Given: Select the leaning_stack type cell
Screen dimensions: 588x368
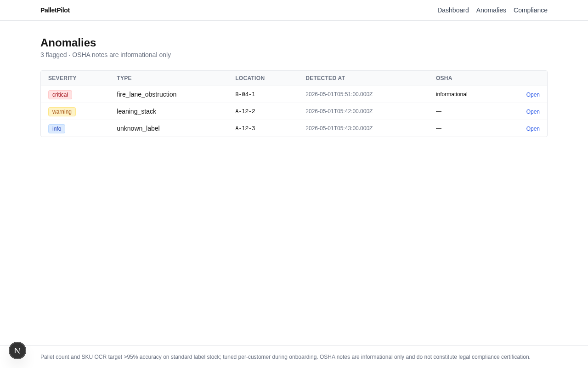Looking at the screenshot, I should 136,111.
